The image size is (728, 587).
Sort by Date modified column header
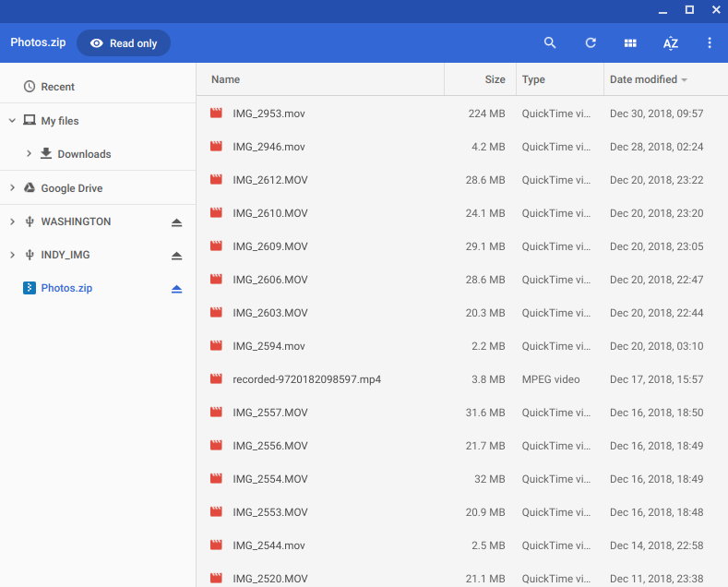(x=643, y=79)
